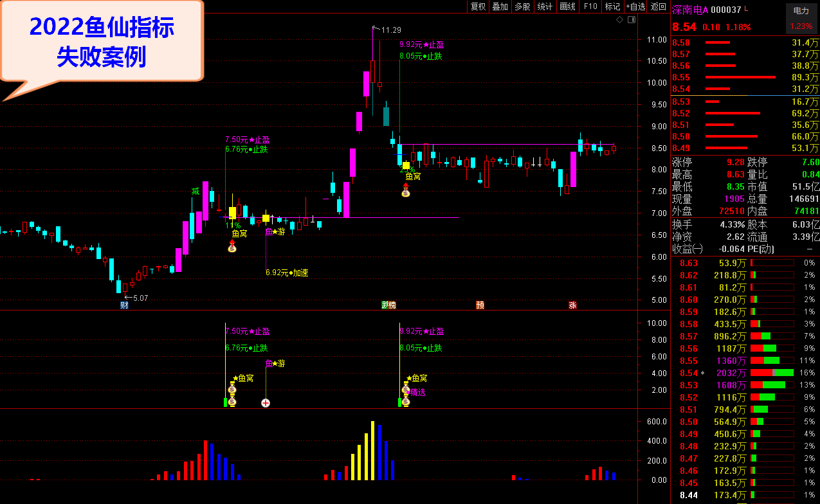
Task: Select the 8.63 price distribution row with 53.9万
Action: pyautogui.click(x=745, y=263)
